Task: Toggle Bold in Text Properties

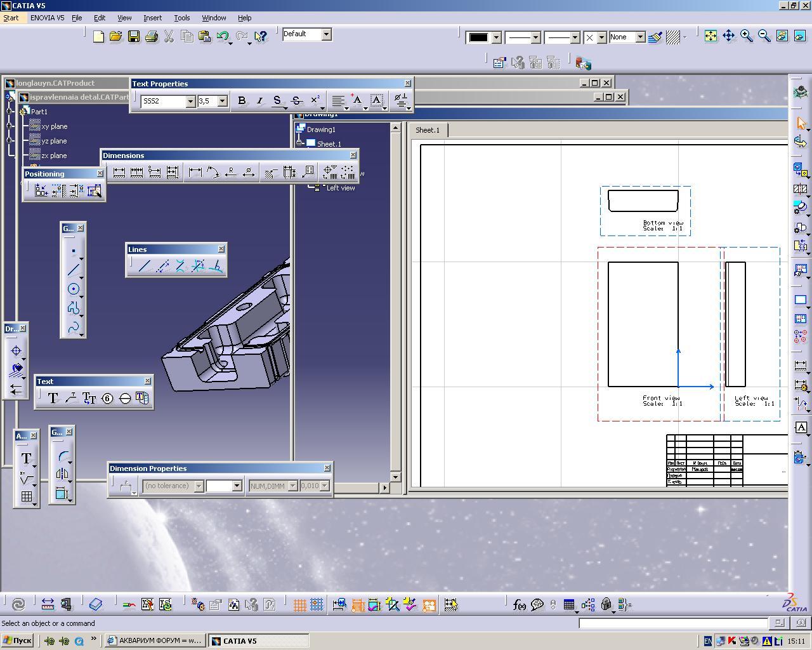Action: pos(241,100)
